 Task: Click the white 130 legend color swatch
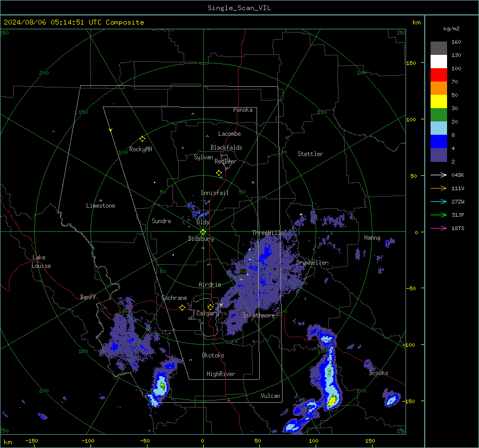point(439,61)
